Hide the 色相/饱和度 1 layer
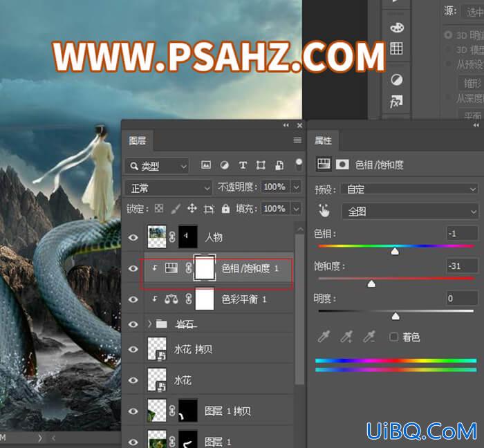This screenshot has height=448, width=484. [x=133, y=268]
